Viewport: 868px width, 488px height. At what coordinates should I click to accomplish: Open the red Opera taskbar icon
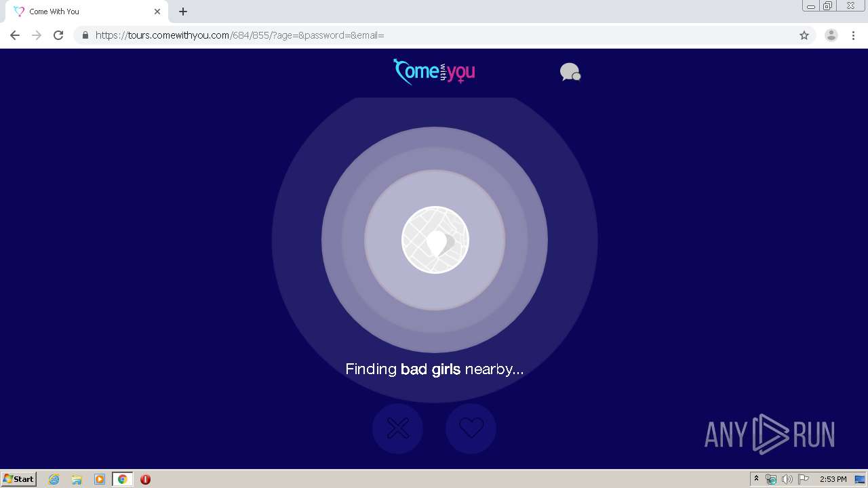tap(145, 479)
